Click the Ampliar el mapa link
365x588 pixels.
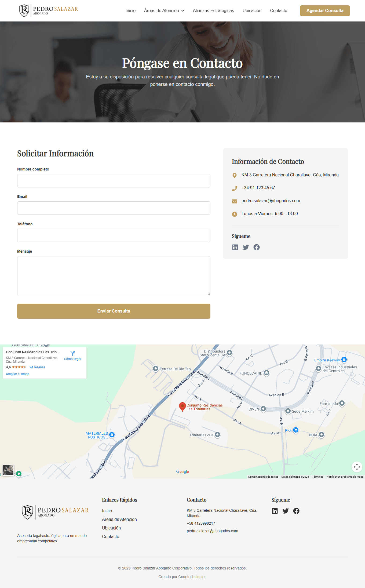[x=17, y=374]
